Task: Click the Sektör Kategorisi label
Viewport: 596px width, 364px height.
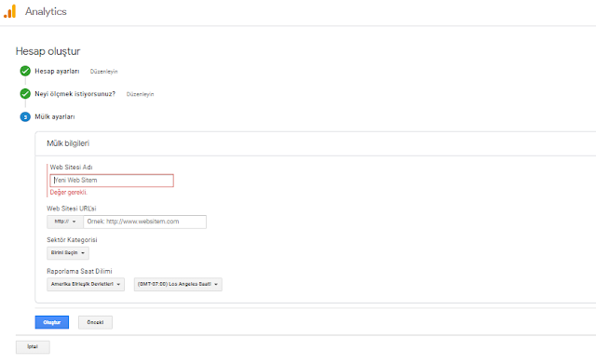Action: [72, 240]
